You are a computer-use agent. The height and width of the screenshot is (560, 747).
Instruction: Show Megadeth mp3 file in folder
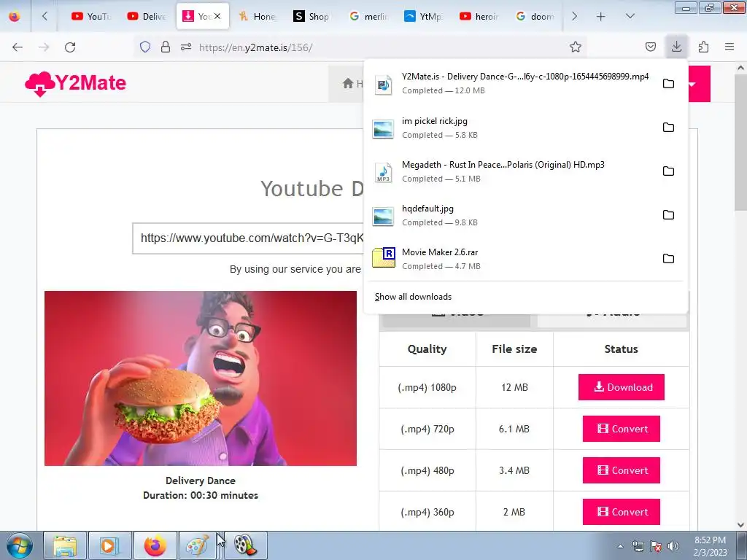coord(668,171)
